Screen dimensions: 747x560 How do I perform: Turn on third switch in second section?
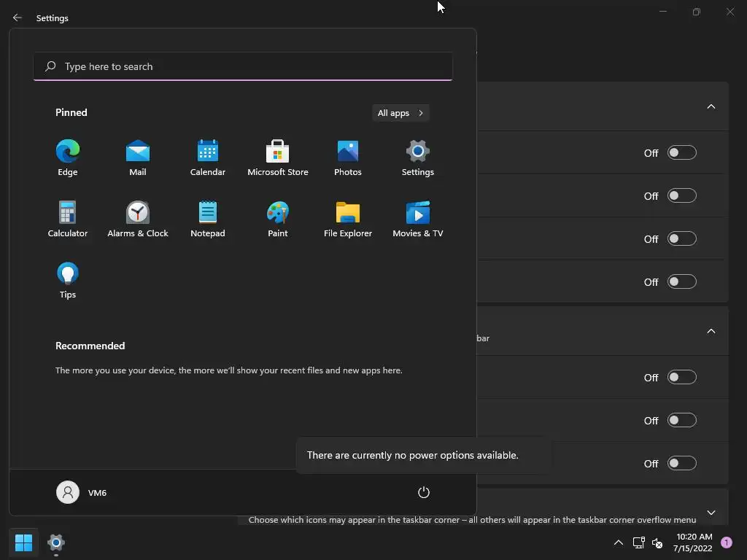682,463
